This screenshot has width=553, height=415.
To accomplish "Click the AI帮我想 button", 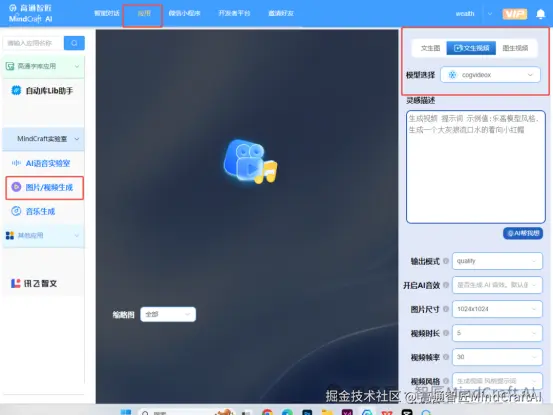I will 523,233.
